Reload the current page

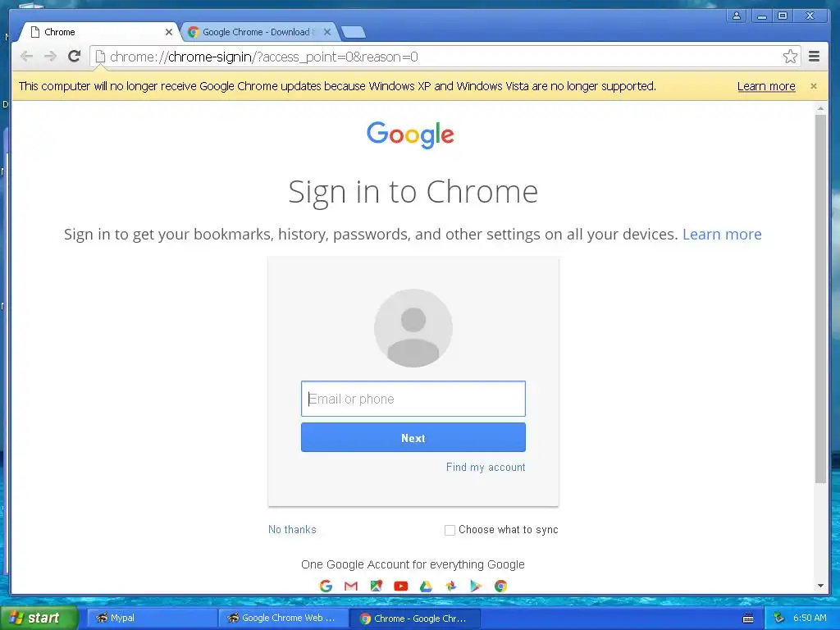(x=75, y=57)
